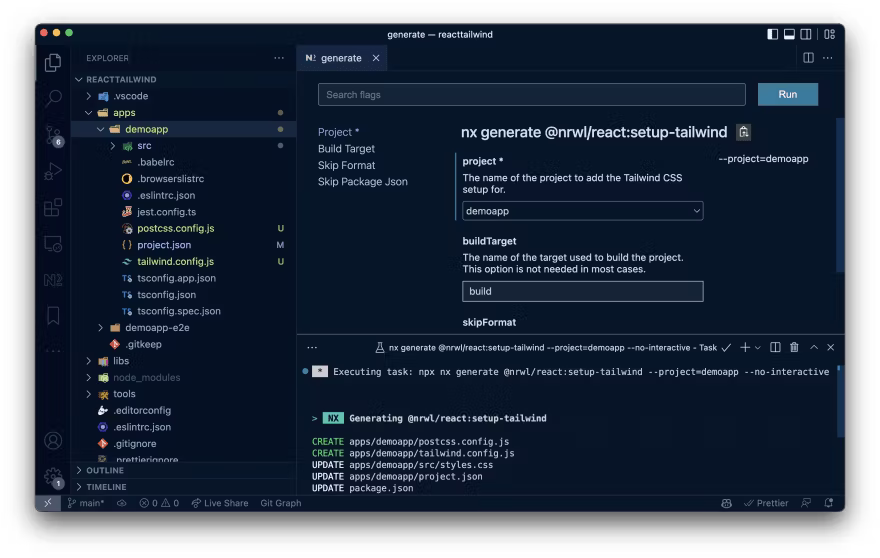880x558 pixels.
Task: Click the main* branch in status bar
Action: coord(86,503)
